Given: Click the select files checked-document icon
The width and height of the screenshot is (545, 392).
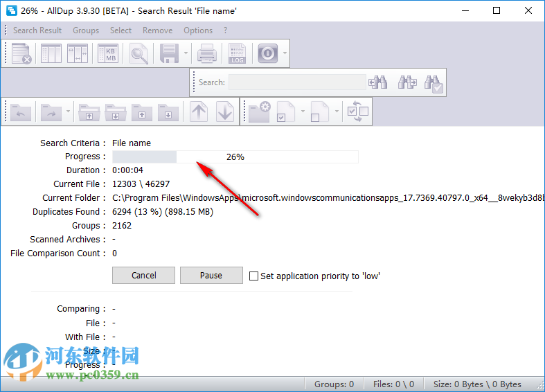Looking at the screenshot, I should (x=285, y=112).
